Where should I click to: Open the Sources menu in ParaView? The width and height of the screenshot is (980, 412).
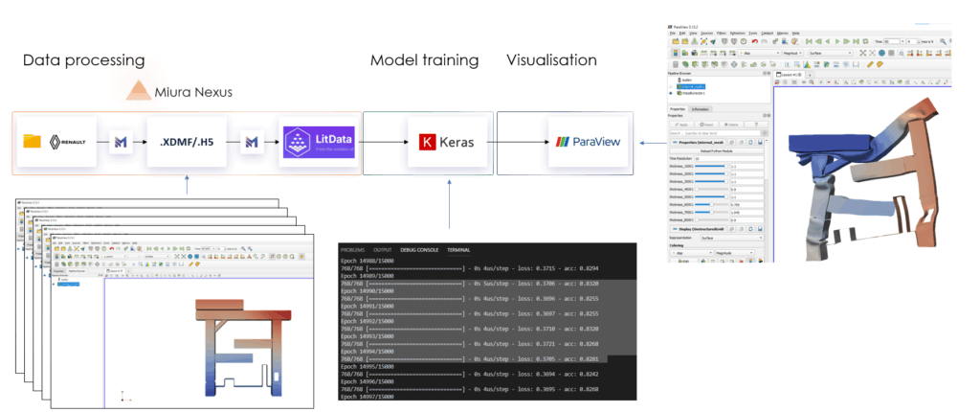707,34
